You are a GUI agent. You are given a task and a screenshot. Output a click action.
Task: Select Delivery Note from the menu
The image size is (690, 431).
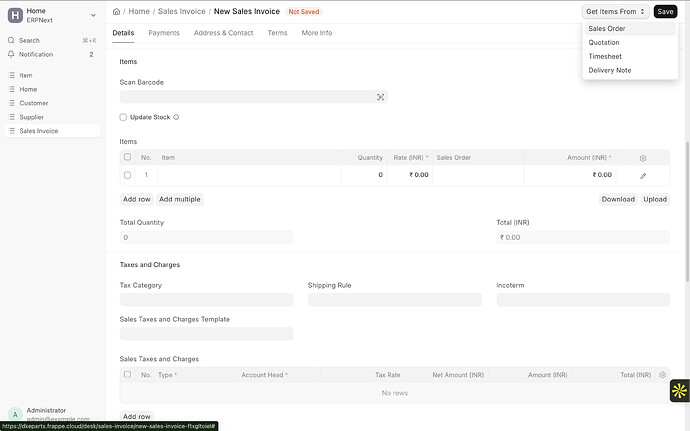630,70
